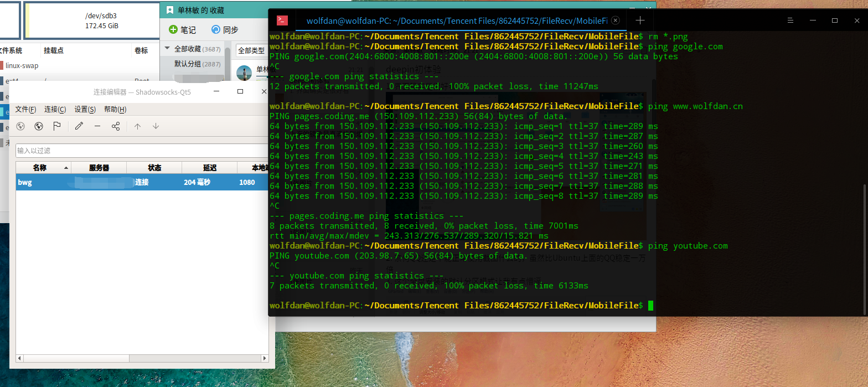Screen dimensions: 868x387
Task: Click the flag icon in Shadowsocks toolbar
Action: [57, 126]
